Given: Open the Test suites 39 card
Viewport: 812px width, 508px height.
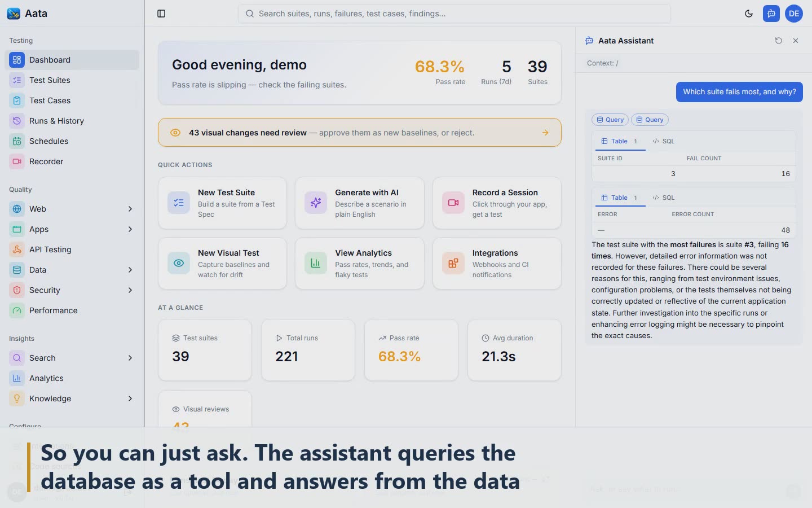Looking at the screenshot, I should point(205,350).
